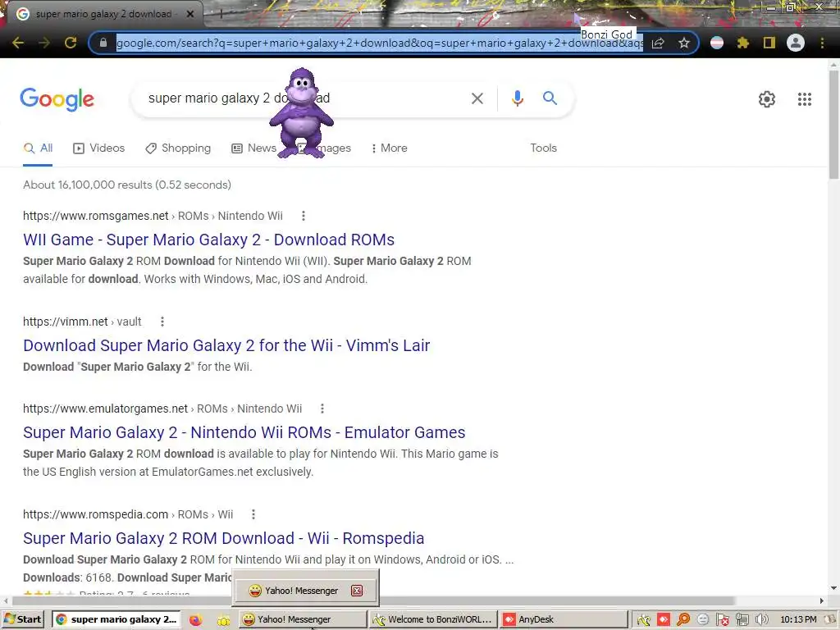Image resolution: width=840 pixels, height=630 pixels.
Task: Launch Firefox from the quick launch
Action: 195,620
